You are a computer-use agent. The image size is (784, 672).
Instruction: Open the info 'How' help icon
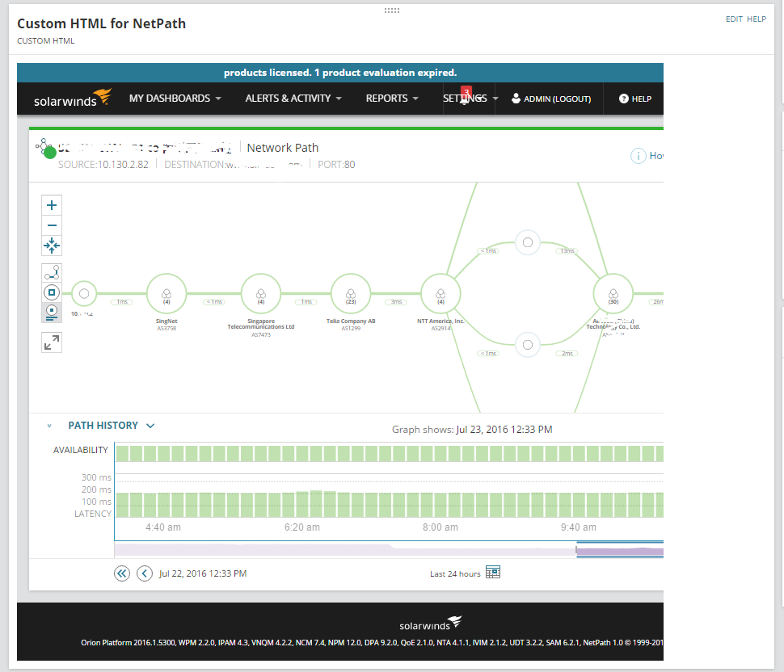[638, 156]
